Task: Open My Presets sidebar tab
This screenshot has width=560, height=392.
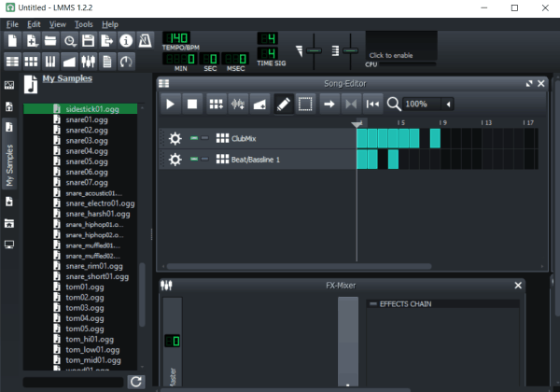Action: (x=9, y=202)
